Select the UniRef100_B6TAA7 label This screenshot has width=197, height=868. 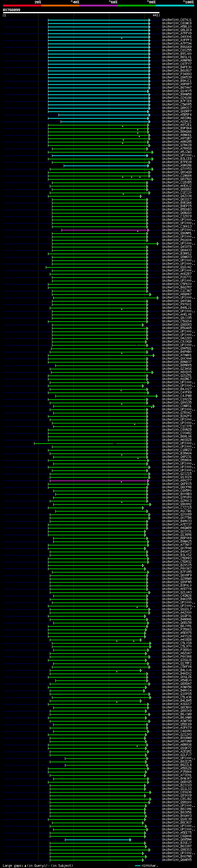click(177, 88)
